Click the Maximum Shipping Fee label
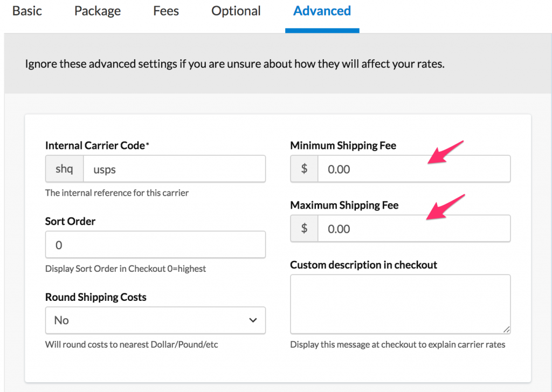 (x=344, y=205)
